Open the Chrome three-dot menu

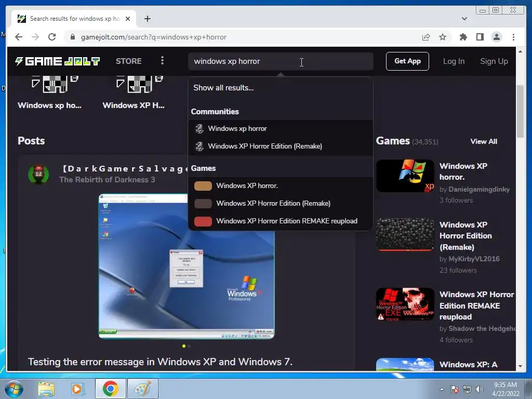[x=513, y=37]
